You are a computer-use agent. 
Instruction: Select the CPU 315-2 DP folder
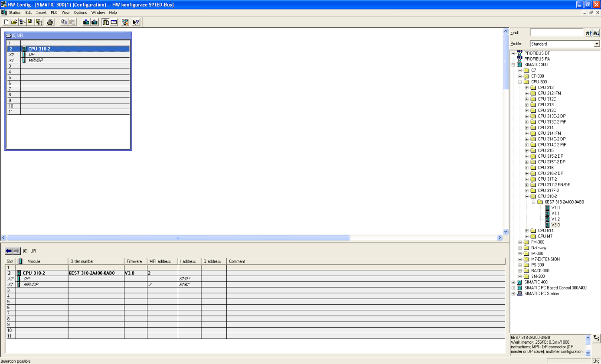pos(550,156)
